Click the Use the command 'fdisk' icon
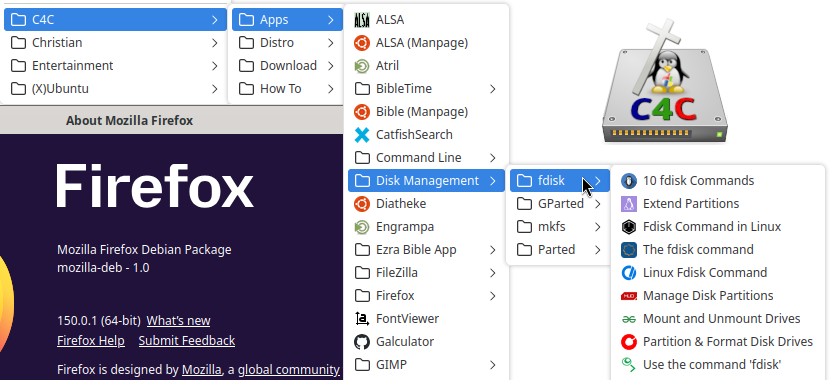 point(629,365)
